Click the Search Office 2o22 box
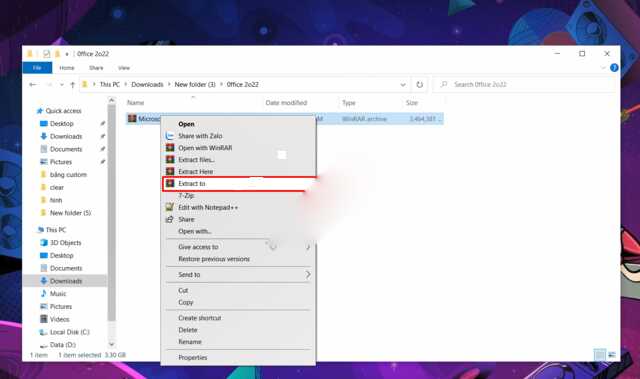Viewport: 640px width, 379px height. [523, 84]
